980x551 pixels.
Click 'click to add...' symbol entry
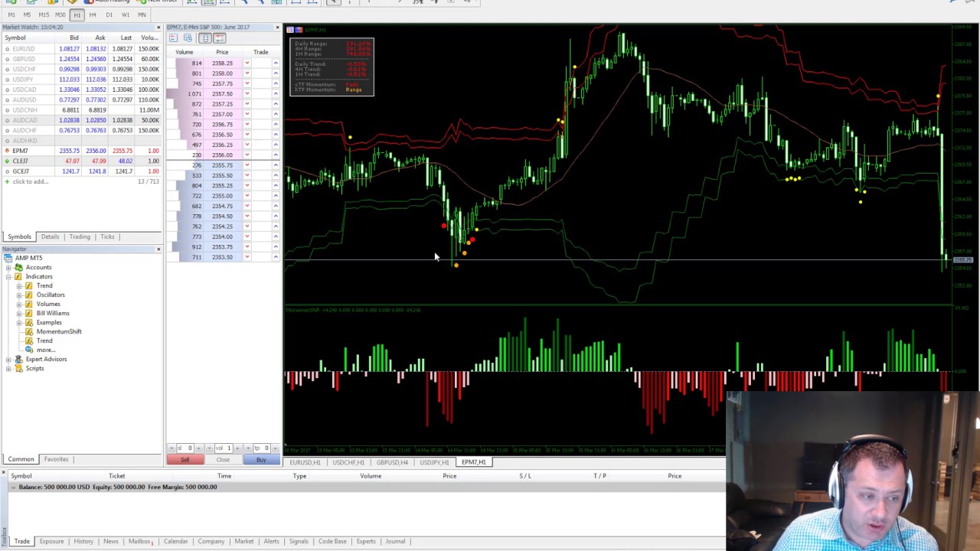coord(30,181)
